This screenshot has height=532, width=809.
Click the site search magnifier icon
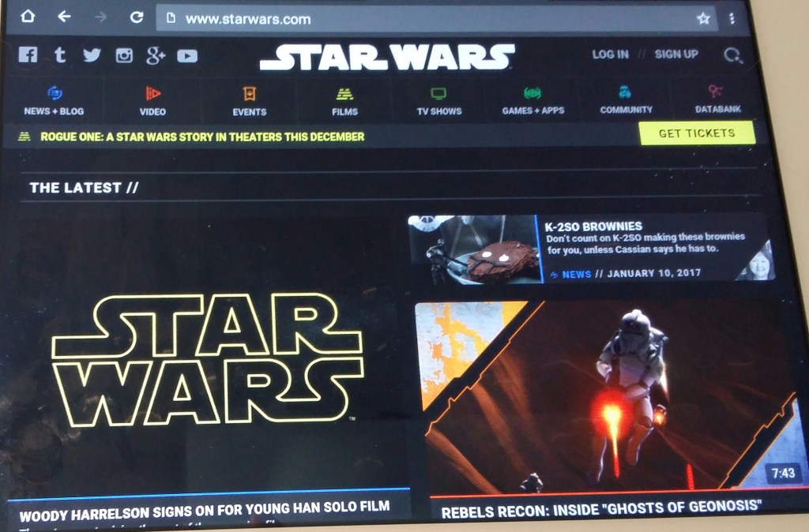point(732,55)
